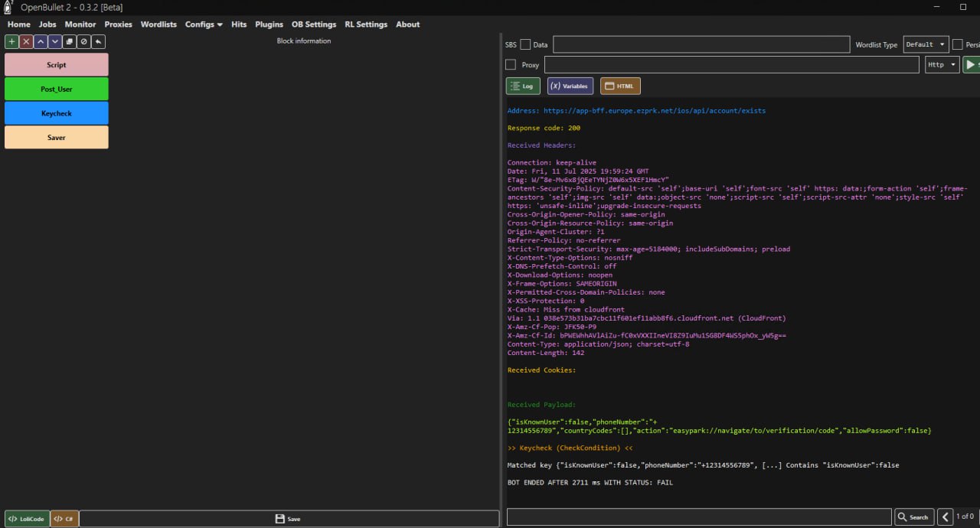The image size is (980, 528).
Task: Tick the Persistent checkbox
Action: click(958, 44)
